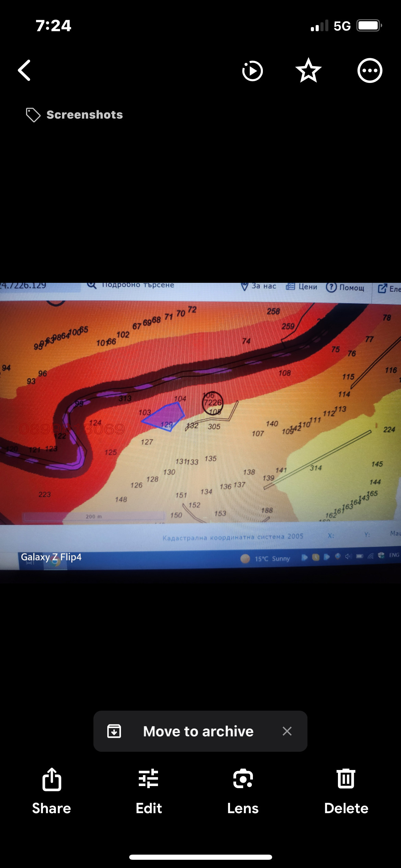Tap the battery icon in status bar

click(369, 26)
